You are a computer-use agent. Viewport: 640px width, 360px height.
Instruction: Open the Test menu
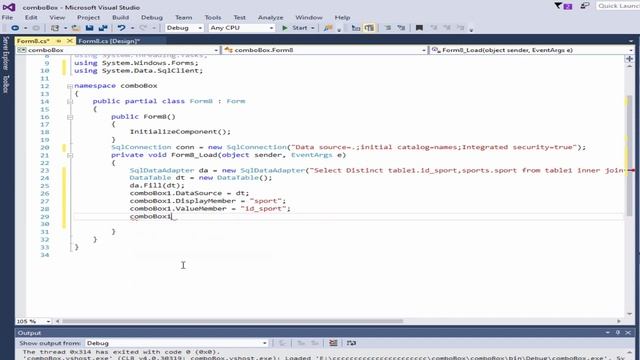(240, 18)
